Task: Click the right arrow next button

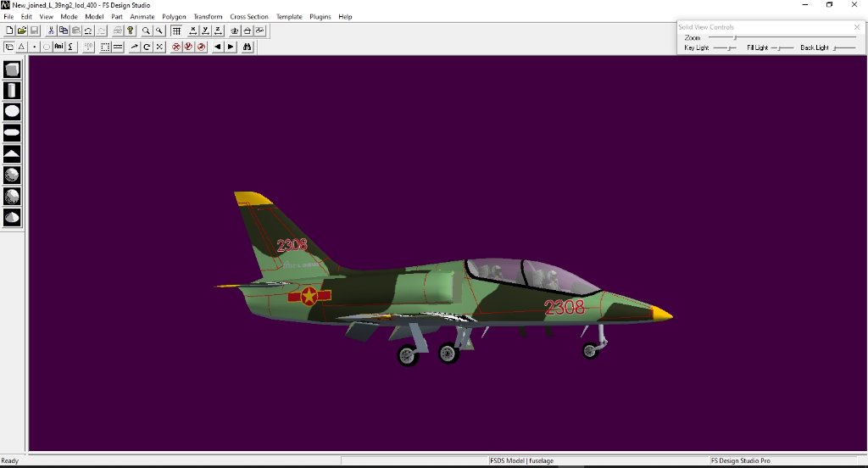Action: (x=231, y=47)
